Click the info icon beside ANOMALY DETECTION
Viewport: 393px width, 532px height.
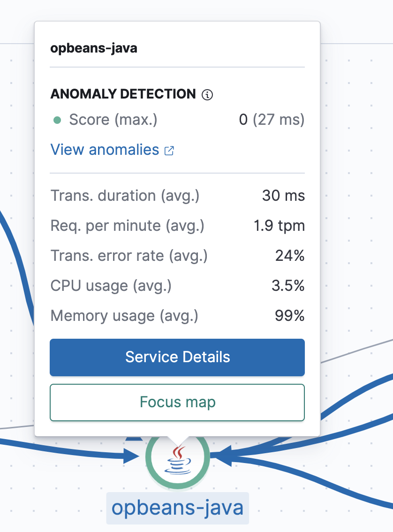[x=206, y=94]
